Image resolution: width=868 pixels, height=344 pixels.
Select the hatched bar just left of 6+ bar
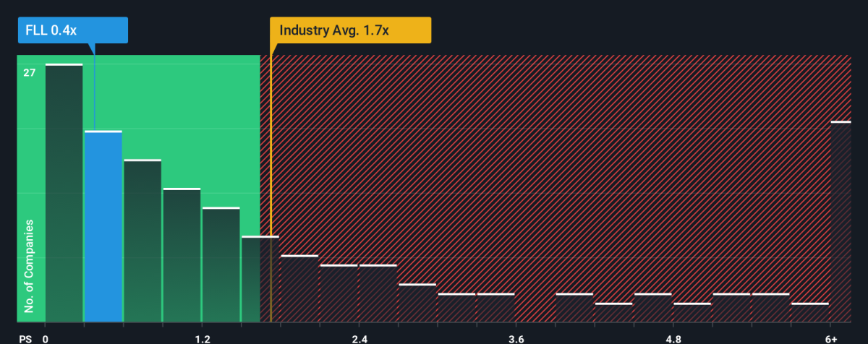pyautogui.click(x=809, y=313)
